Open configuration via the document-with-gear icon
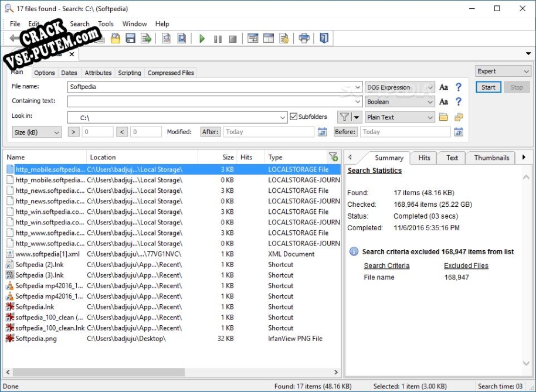 coord(284,38)
